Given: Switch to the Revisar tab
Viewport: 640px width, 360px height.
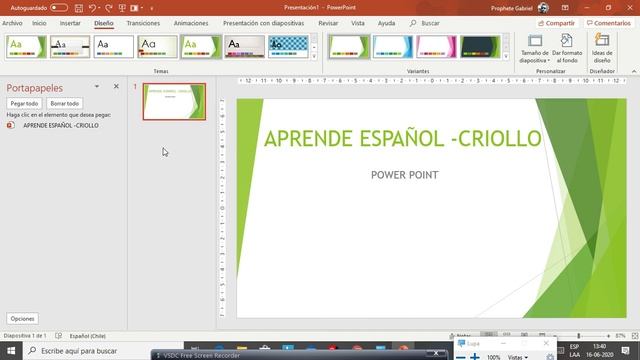Looking at the screenshot, I should [328, 23].
